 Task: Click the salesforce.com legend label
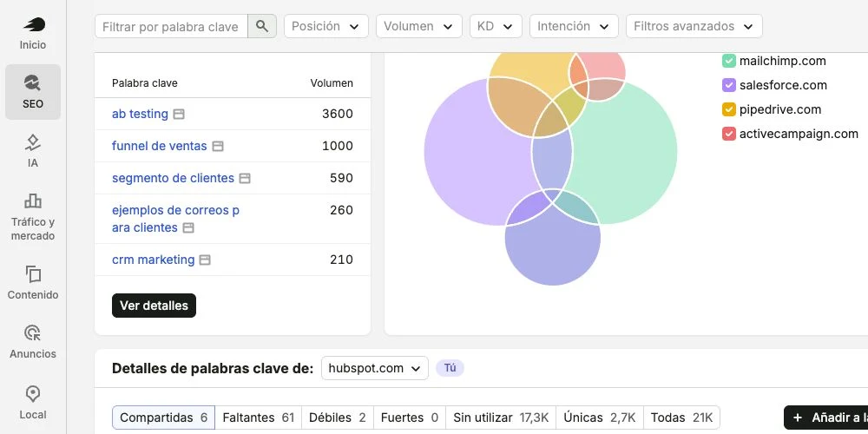click(x=783, y=85)
